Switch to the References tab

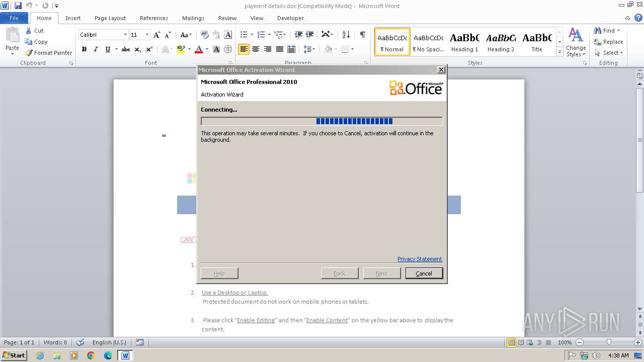pyautogui.click(x=154, y=18)
